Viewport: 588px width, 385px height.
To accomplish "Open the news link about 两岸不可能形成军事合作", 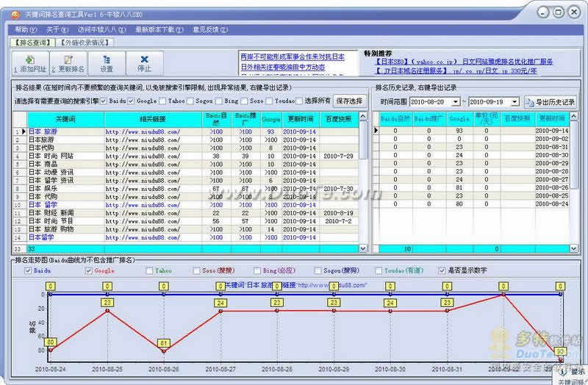I will [293, 57].
